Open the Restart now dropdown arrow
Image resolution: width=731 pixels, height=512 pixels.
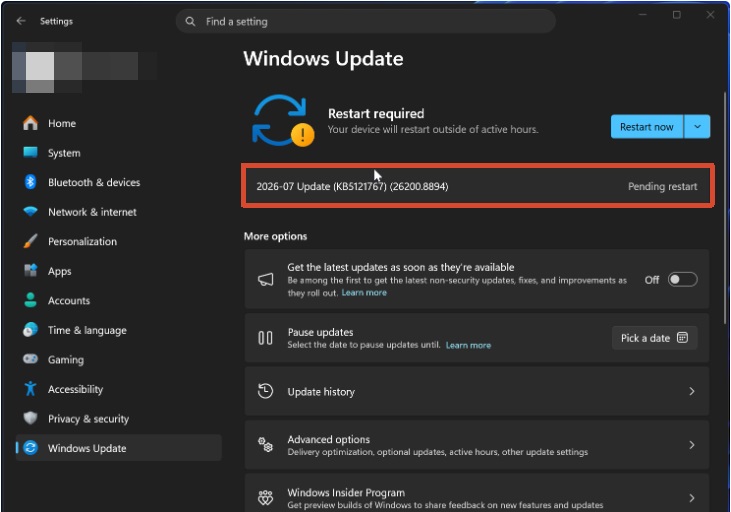point(697,126)
